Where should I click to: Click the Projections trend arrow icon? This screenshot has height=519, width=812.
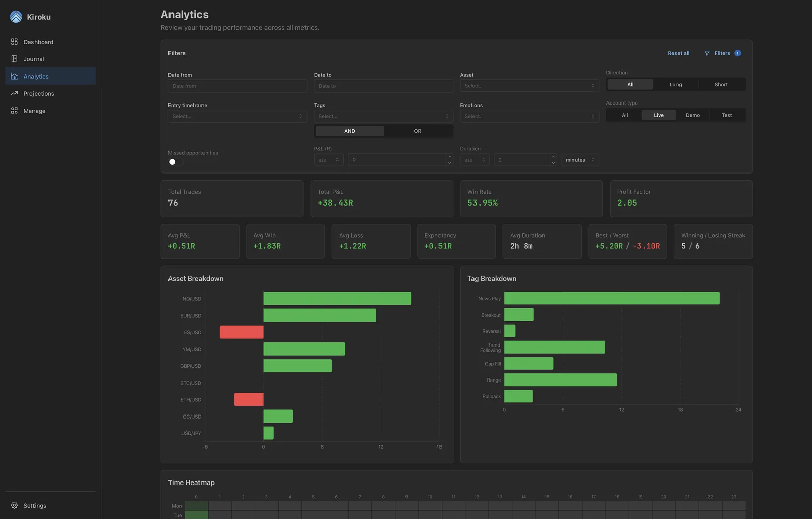pos(14,93)
